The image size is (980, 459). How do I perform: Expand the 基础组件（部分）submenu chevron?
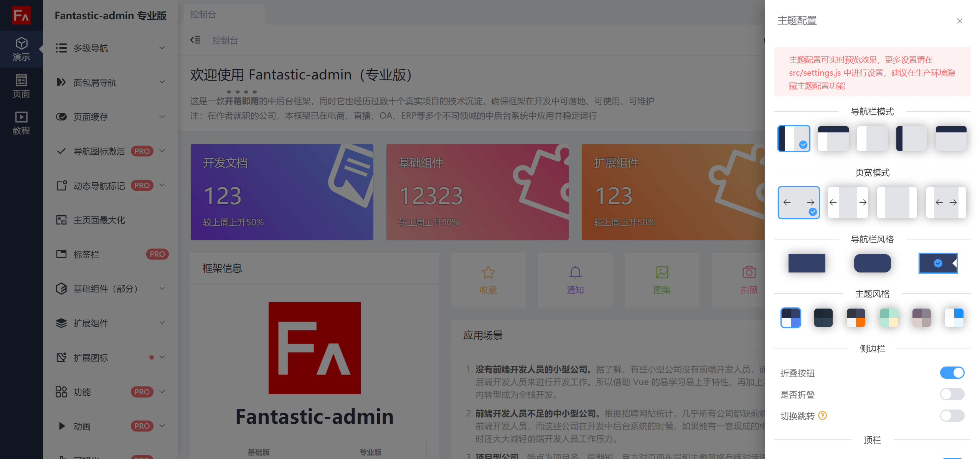tap(162, 288)
